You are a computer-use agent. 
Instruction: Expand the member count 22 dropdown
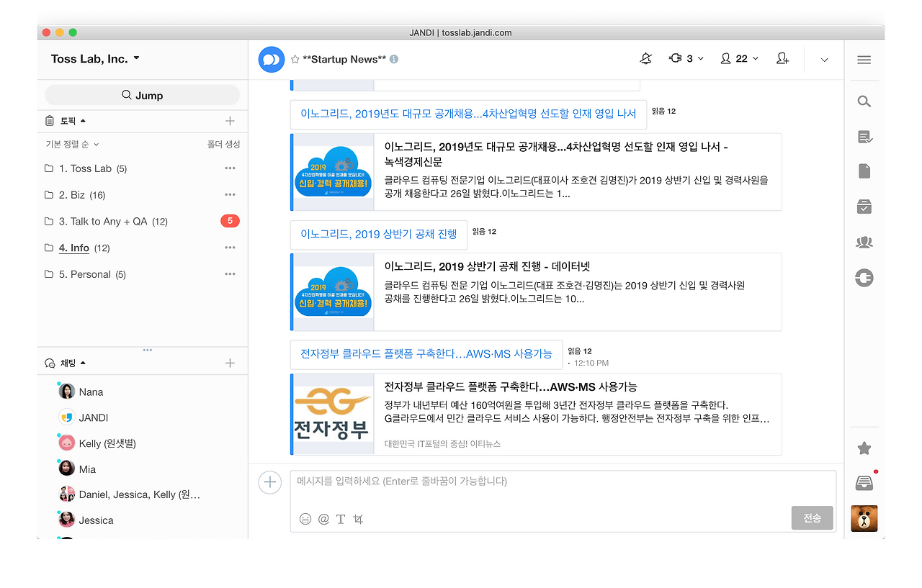click(739, 58)
